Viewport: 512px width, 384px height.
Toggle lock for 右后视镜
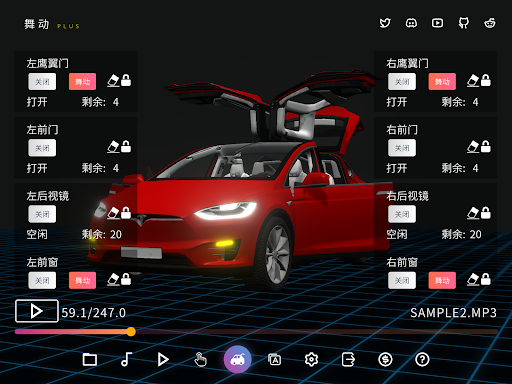(x=486, y=213)
